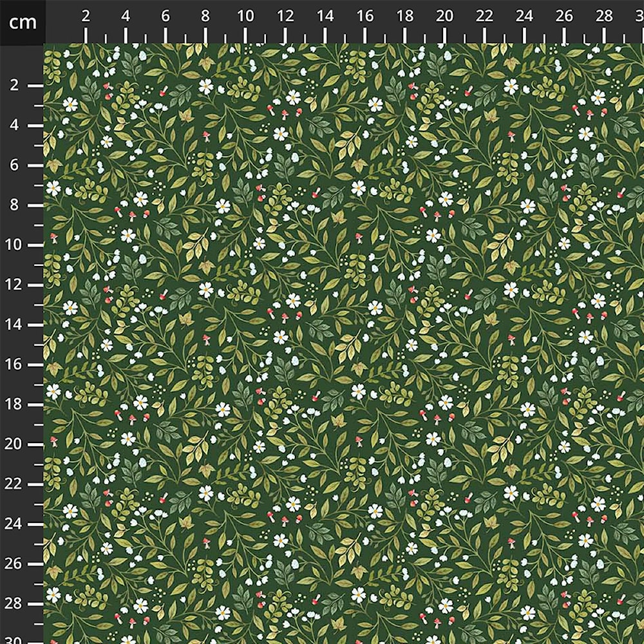The image size is (644, 644).
Task: Select the 12 on the vertical ruler
Action: coord(13,285)
